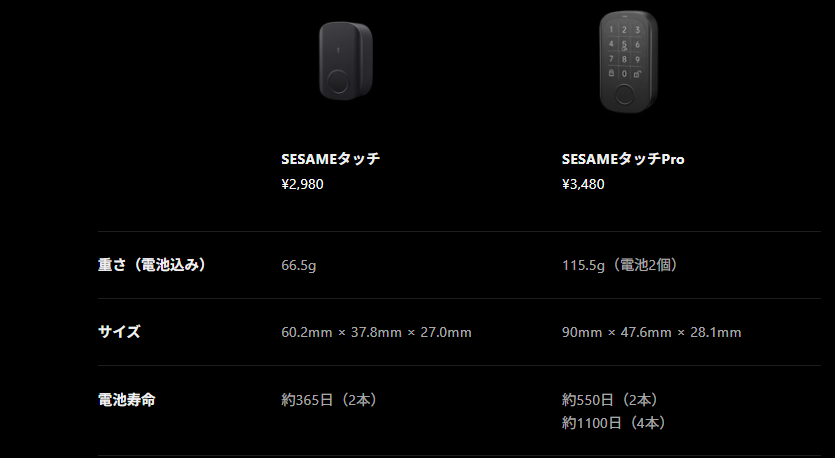Click the SESAMEタッチPro device image
Image resolution: width=835 pixels, height=458 pixels.
click(x=628, y=62)
